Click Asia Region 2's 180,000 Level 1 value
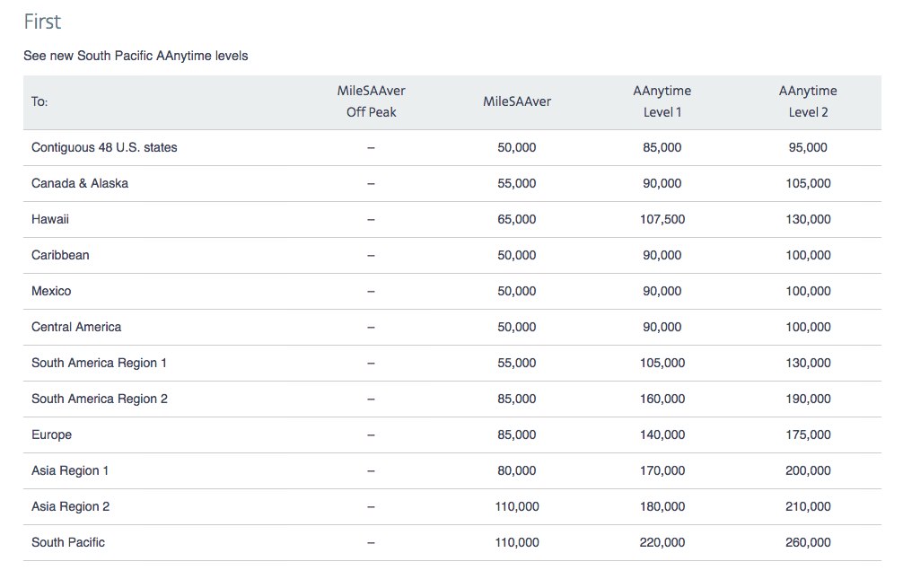Viewport: 903px width, 588px height. coord(662,507)
